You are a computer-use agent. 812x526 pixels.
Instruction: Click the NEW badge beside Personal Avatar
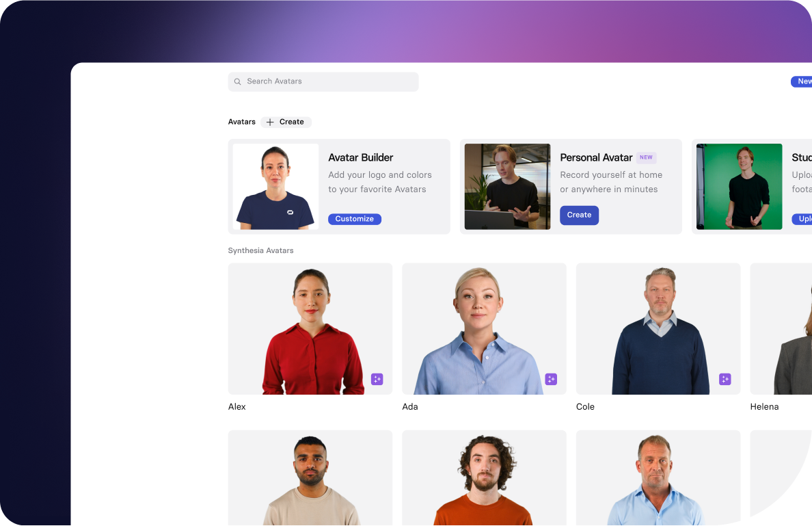647,157
